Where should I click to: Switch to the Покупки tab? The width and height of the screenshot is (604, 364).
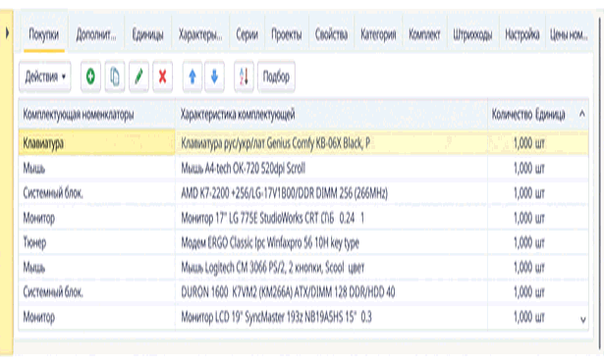tap(44, 35)
